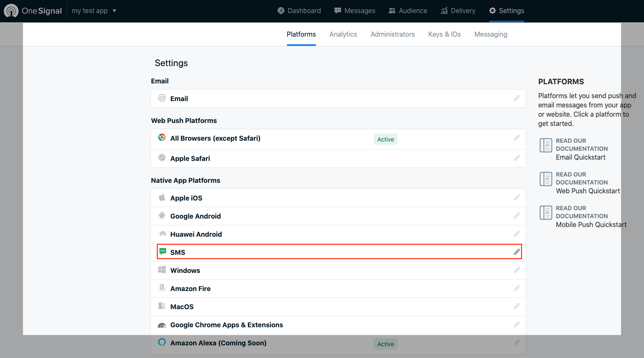
Task: Click the Google Android robot icon
Action: (162, 215)
